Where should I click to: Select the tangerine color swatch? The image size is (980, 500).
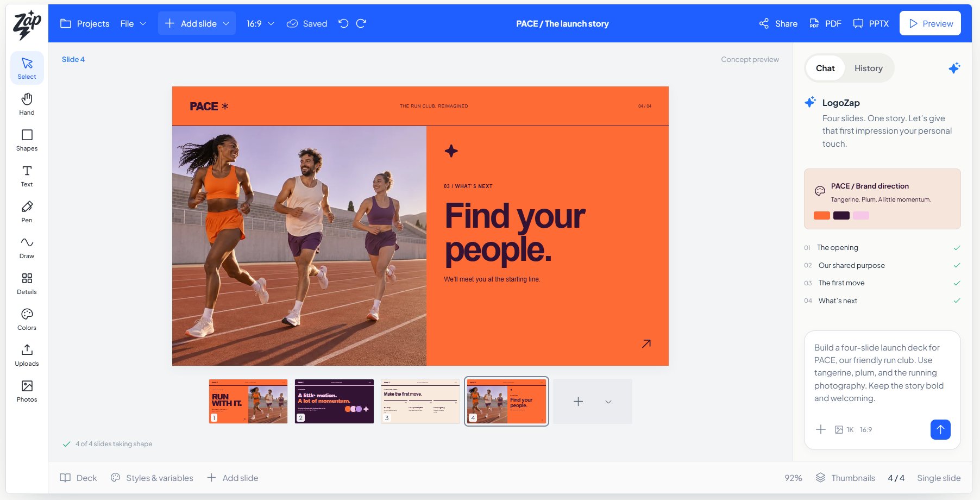[822, 215]
